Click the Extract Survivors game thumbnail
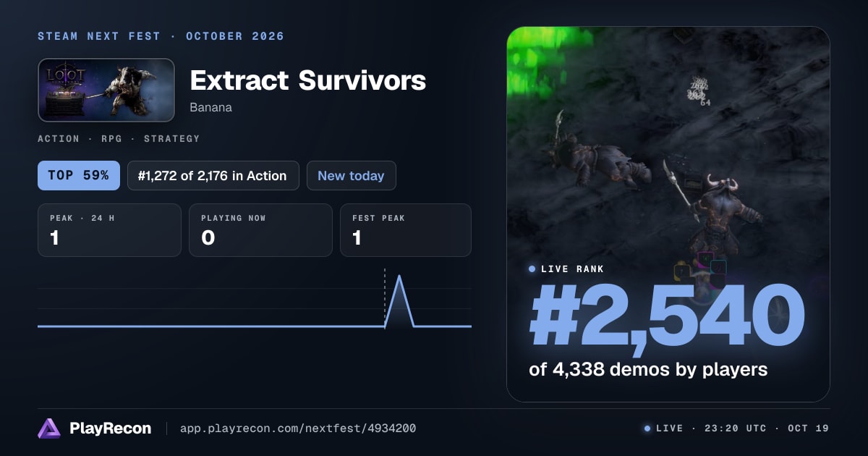This screenshot has height=456, width=868. 106,90
